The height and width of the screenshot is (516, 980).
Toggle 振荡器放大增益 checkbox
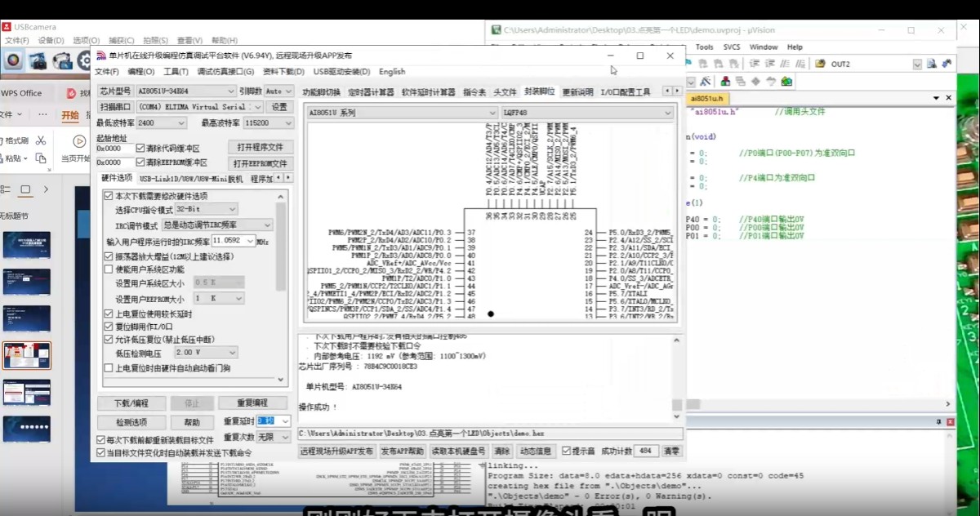[x=109, y=256]
